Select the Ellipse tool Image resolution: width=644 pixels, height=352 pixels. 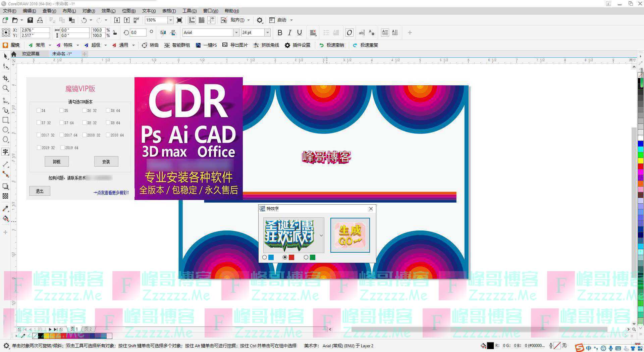(x=5, y=130)
